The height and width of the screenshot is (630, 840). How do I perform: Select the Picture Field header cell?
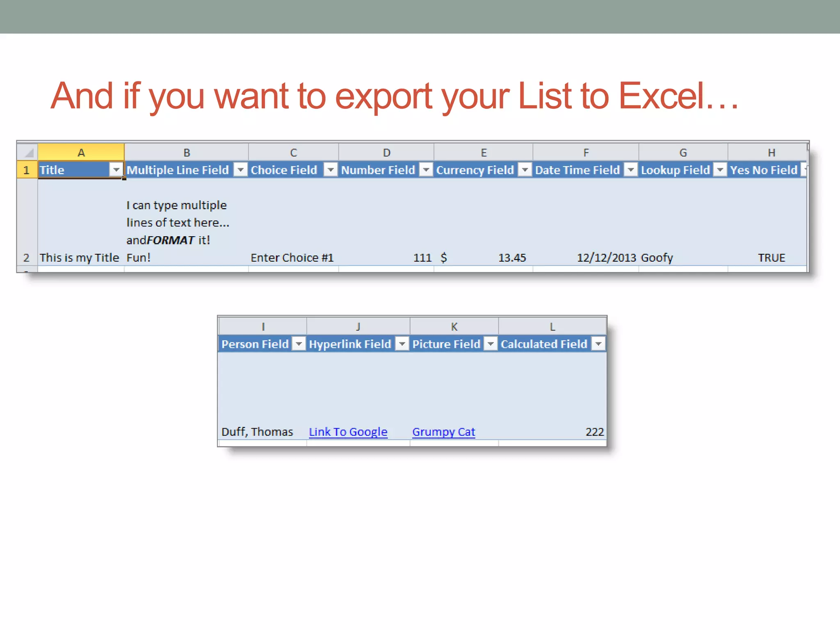[x=454, y=344]
